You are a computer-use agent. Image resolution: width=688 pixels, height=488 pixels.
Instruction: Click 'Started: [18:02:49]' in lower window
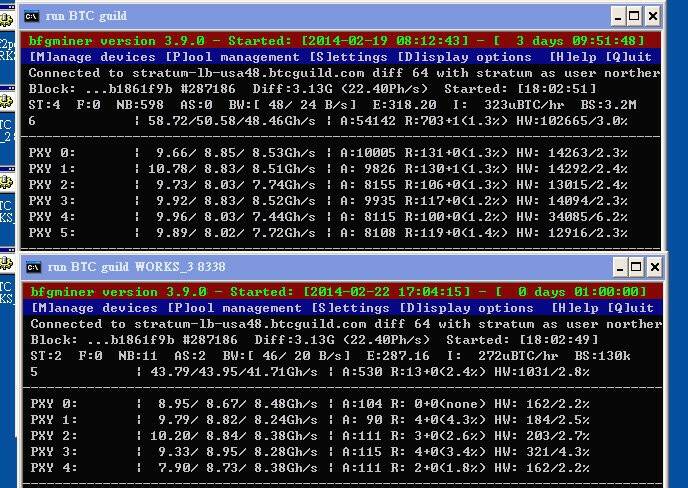coord(522,340)
